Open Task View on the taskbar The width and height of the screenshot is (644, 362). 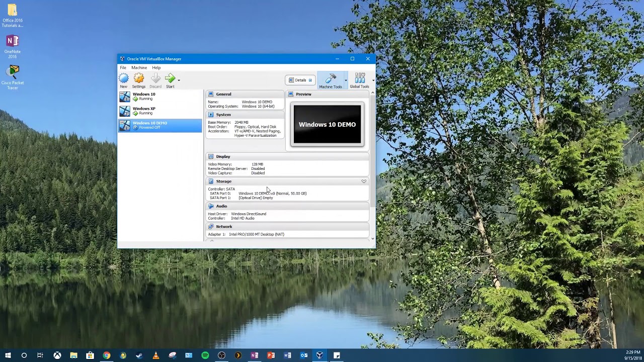click(40, 355)
